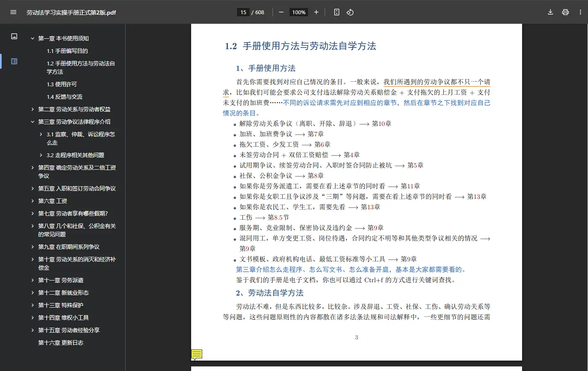Screen dimensions: 588x371
Task: Collapse the 第一章 本书使用须知 chapter
Action: 32,38
